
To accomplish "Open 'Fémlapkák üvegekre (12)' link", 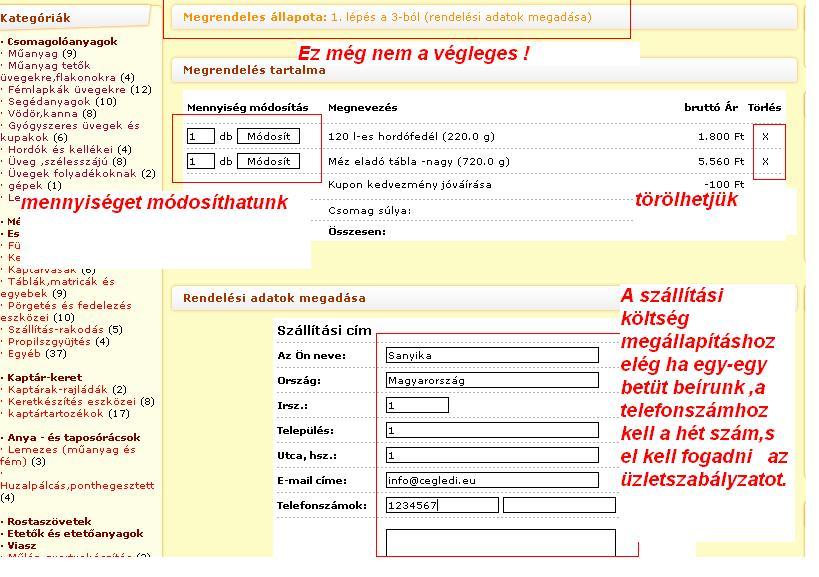I will point(80,89).
